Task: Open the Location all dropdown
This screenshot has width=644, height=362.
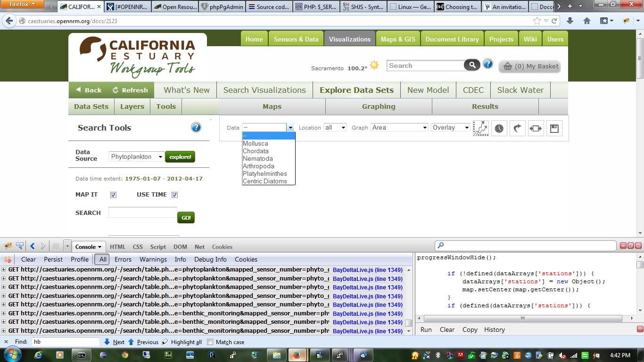Action: [x=335, y=127]
